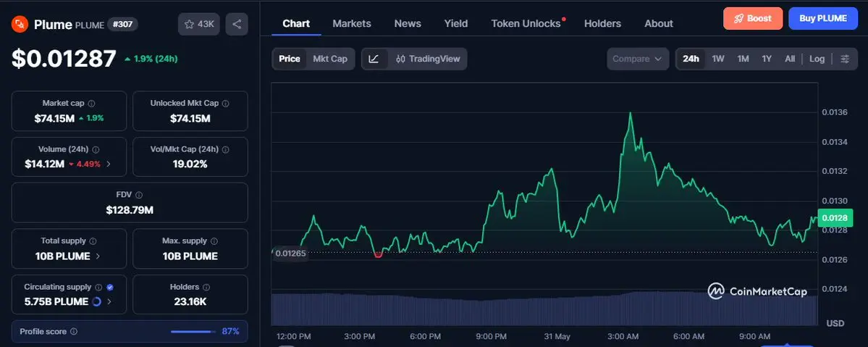Click the Plume token logo icon
This screenshot has height=347, width=868.
(20, 25)
